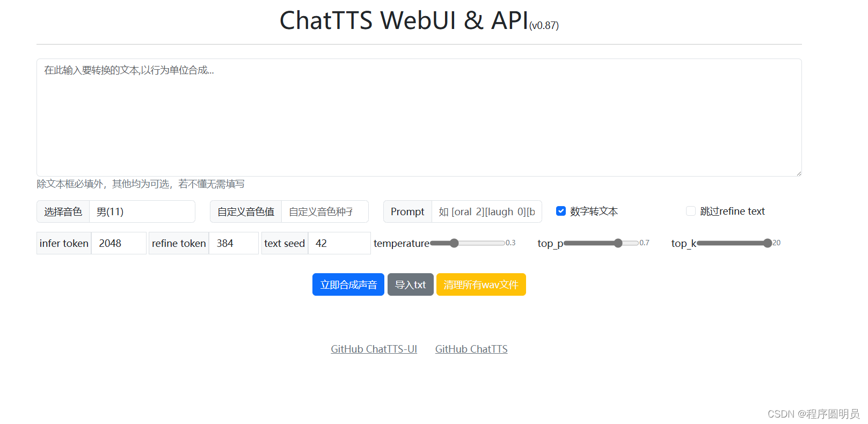This screenshot has width=868, height=424.
Task: Click the 导入txt button
Action: pyautogui.click(x=411, y=284)
